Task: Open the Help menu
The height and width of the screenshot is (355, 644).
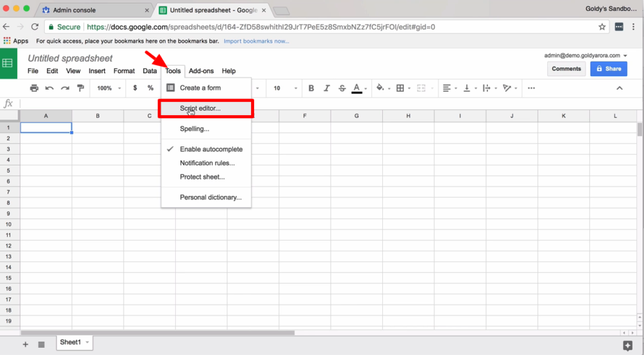Action: pos(229,71)
